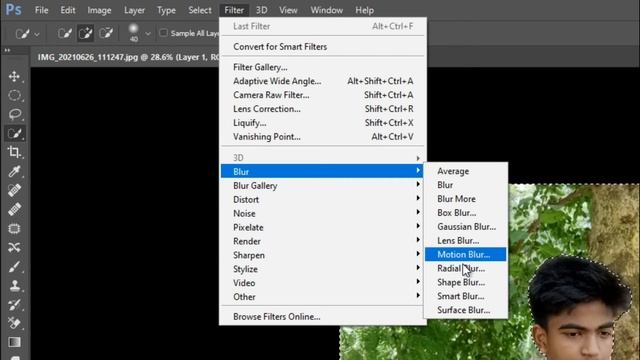640x360 pixels.
Task: Click Subtract from selection mode icon
Action: 106,33
